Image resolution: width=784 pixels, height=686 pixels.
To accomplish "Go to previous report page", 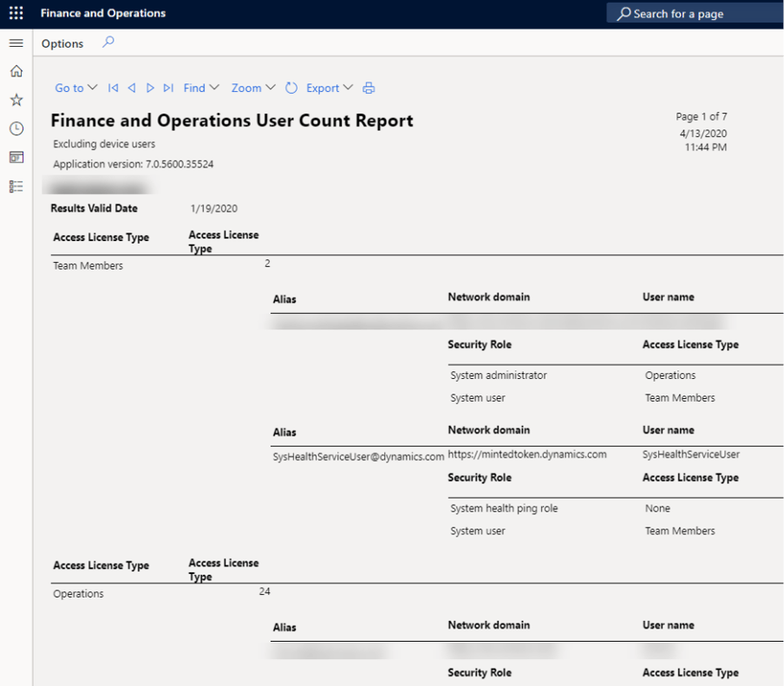I will click(132, 88).
